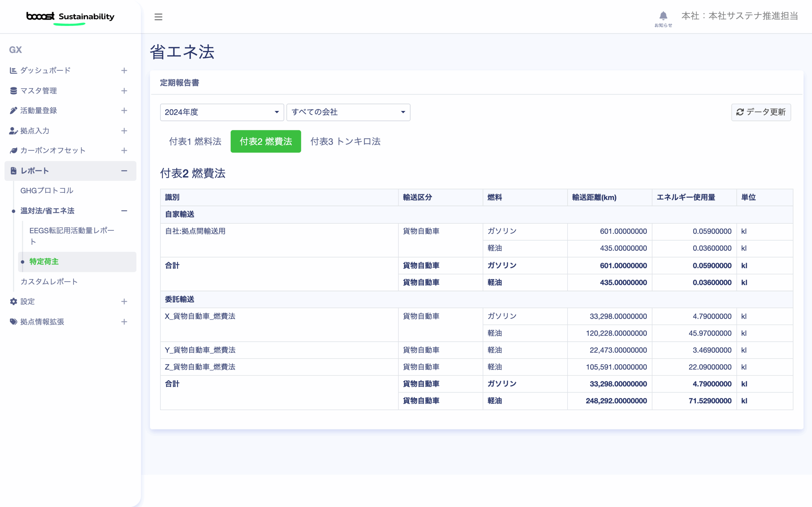The image size is (812, 507).
Task: Click the hamburger menu icon
Action: (158, 17)
